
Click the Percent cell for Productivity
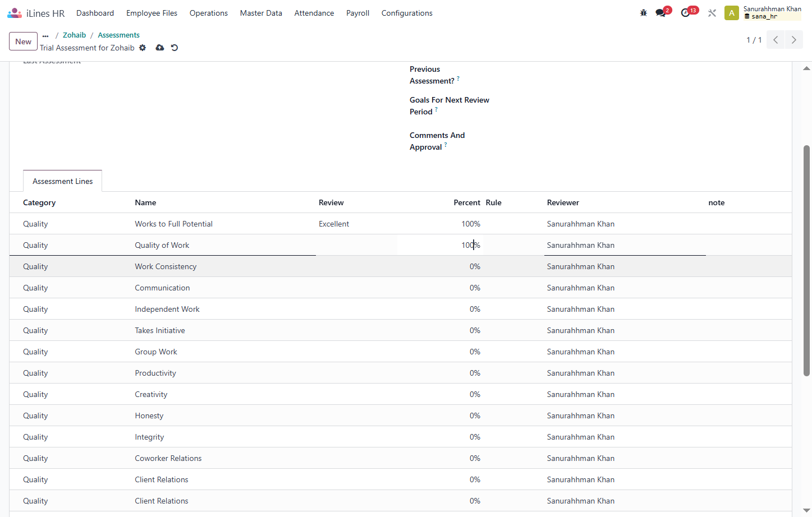coord(440,373)
